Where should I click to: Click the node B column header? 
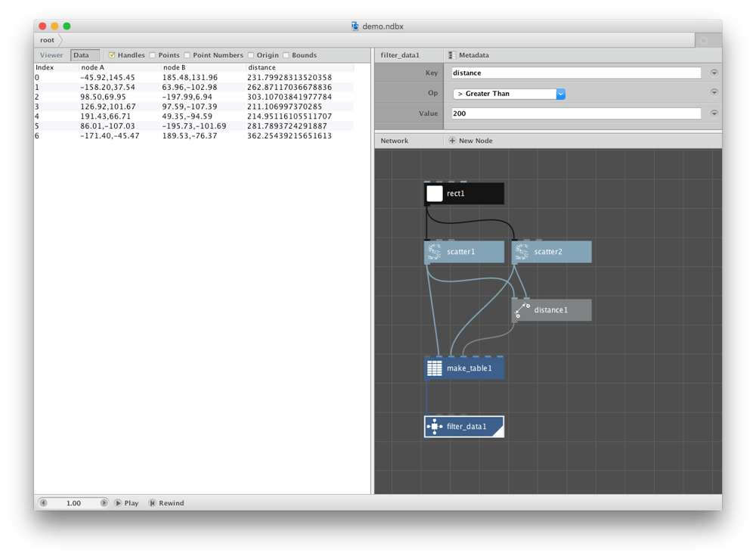click(203, 67)
